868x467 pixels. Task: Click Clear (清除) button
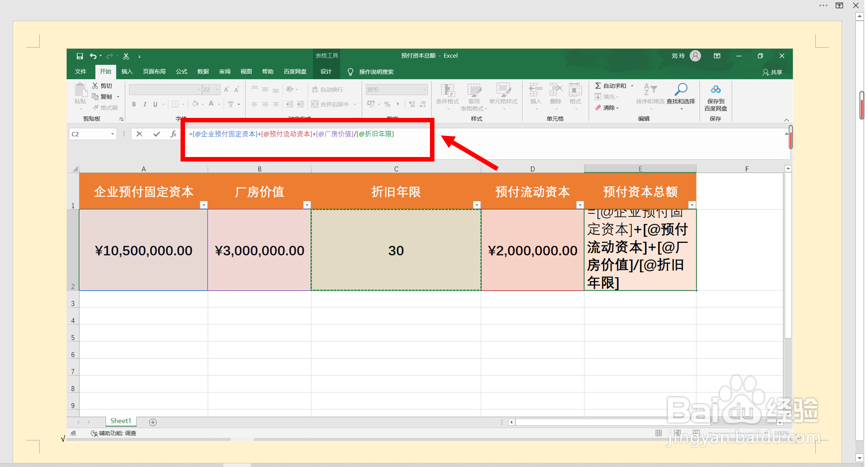coord(607,108)
